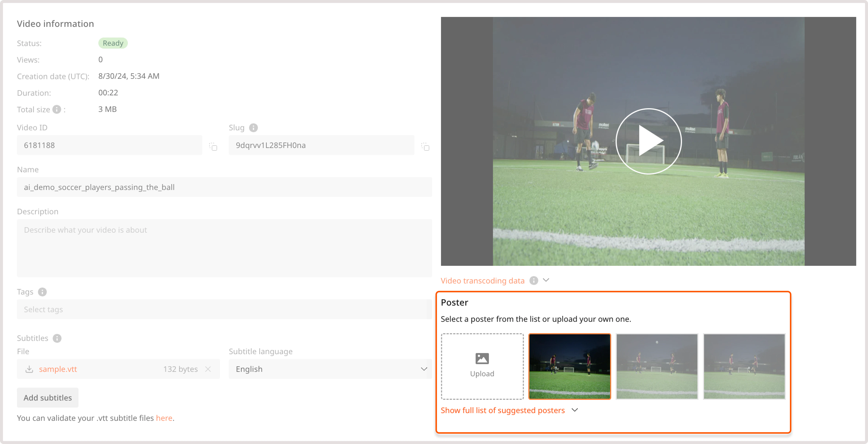Copy the Slug value
868x444 pixels.
[425, 146]
